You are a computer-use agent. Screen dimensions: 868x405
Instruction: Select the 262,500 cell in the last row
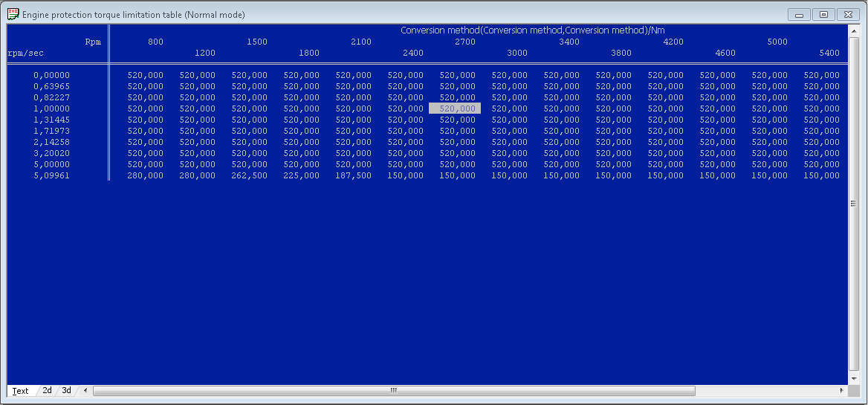249,176
